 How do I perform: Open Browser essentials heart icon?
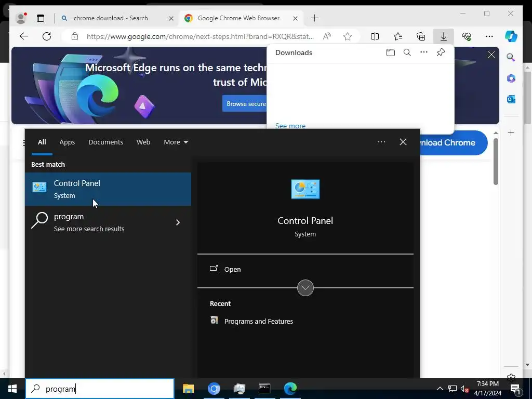(x=467, y=36)
